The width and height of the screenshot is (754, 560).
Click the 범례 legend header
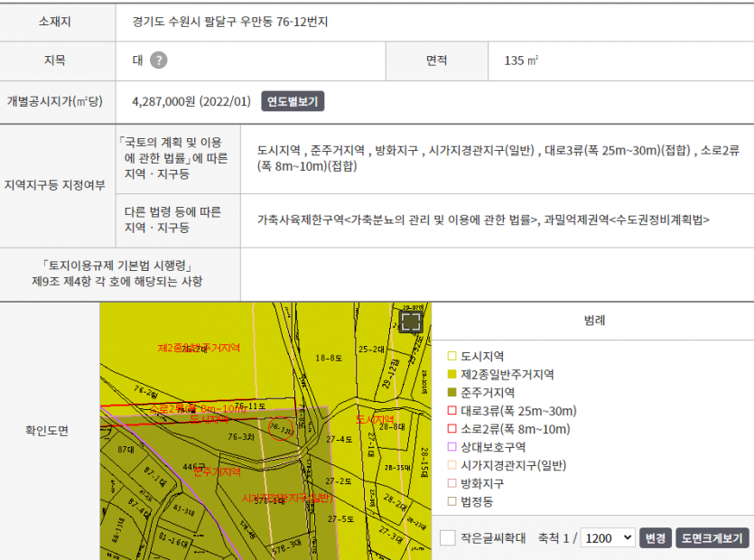[594, 320]
